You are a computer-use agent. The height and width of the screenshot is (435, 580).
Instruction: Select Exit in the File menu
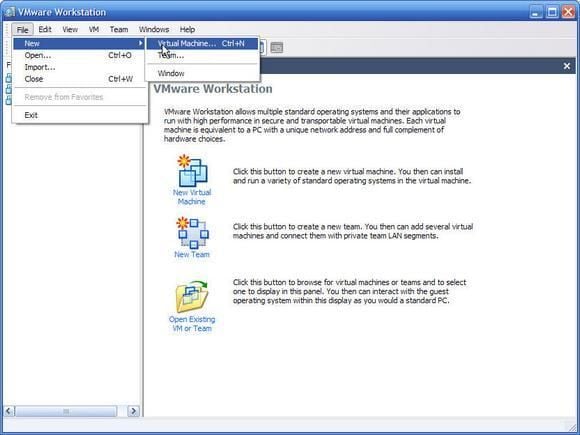pyautogui.click(x=80, y=115)
